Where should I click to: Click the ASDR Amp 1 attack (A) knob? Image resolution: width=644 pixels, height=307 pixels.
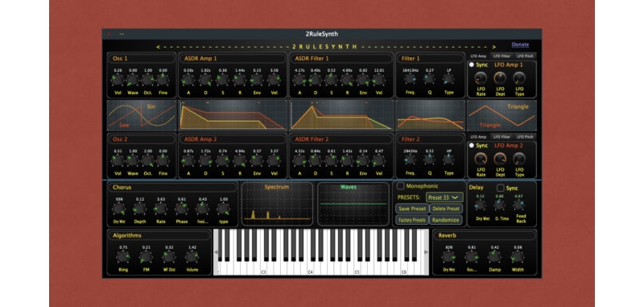188,80
